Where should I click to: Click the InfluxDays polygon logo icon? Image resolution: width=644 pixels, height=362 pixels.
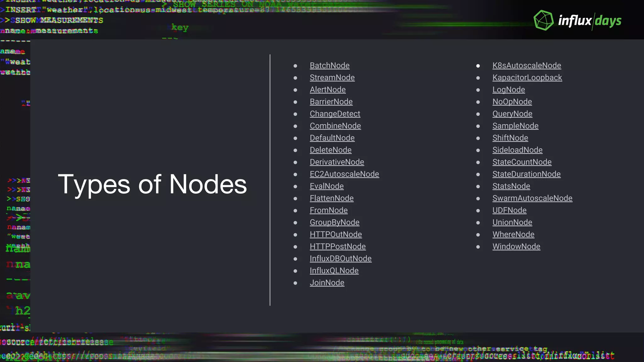[544, 20]
